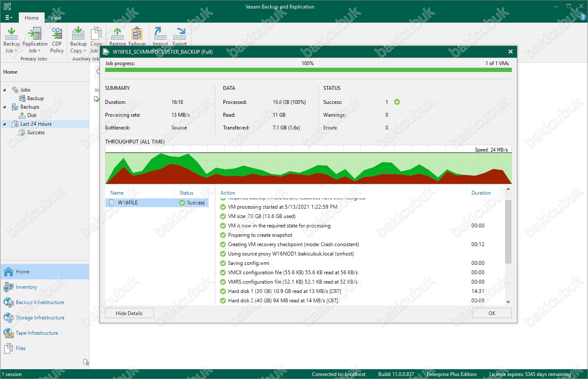588x379 pixels.
Task: Select the Success node in tree
Action: pos(36,132)
